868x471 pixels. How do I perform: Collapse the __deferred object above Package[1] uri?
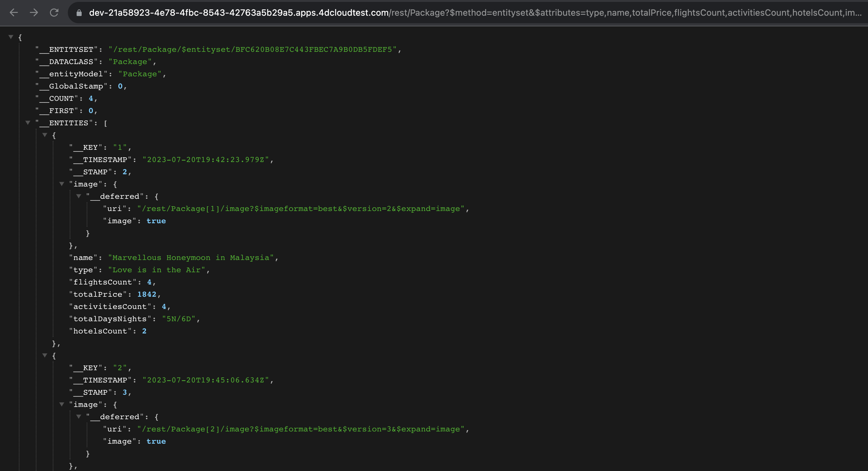coord(79,196)
